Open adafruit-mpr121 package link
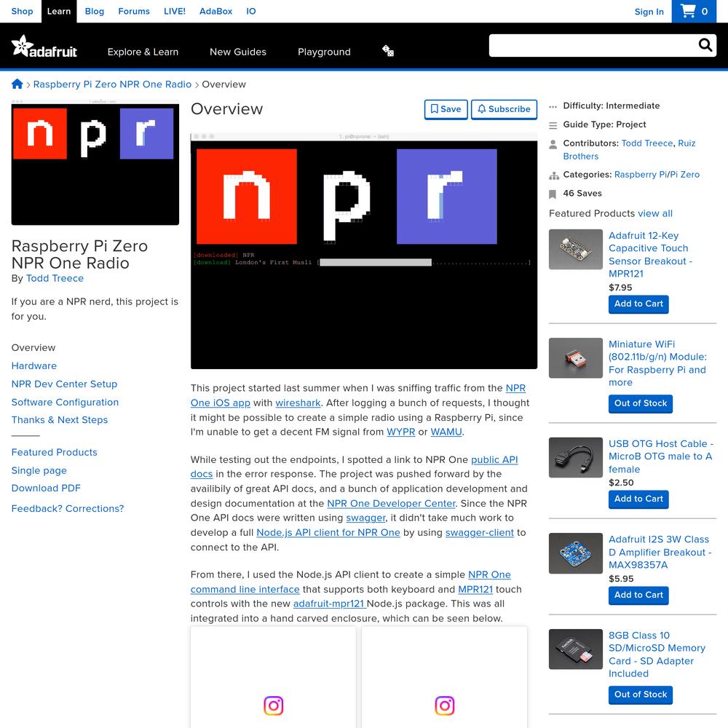Screen dimensions: 728x728 tap(329, 604)
